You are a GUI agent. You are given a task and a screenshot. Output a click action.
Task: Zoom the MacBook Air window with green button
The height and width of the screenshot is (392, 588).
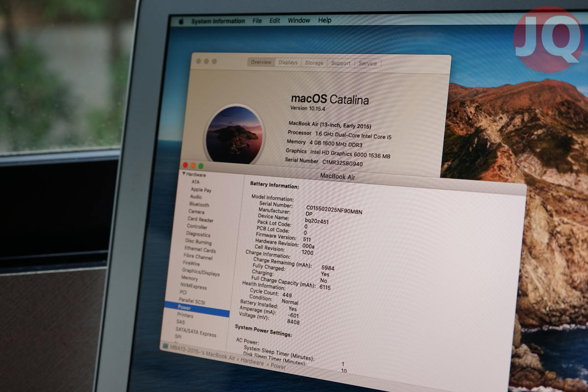(x=201, y=167)
